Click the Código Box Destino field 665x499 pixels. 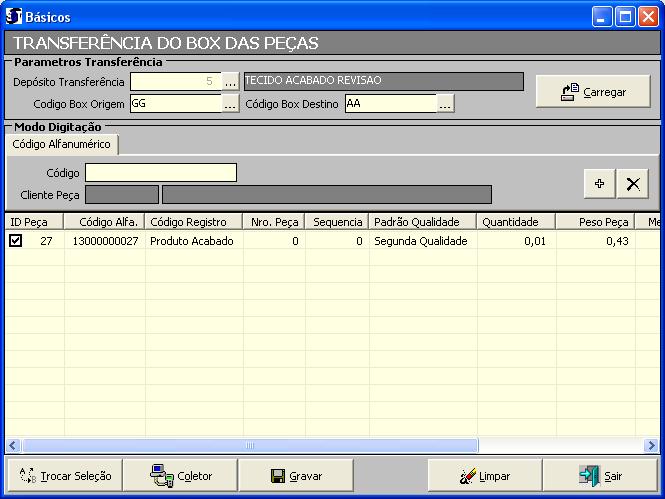(x=390, y=103)
